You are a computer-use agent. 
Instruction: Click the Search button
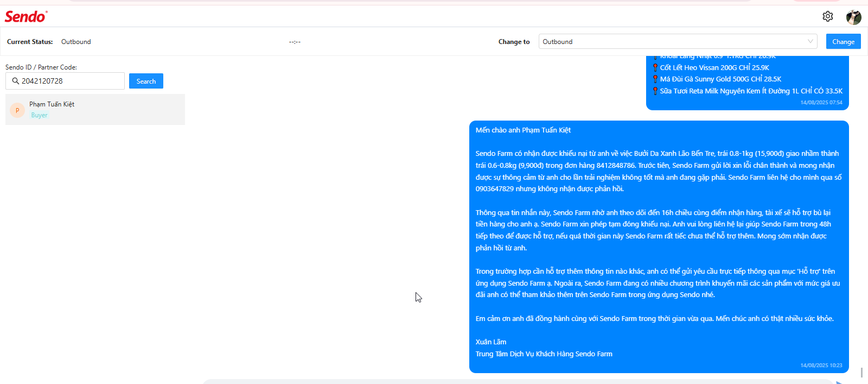pos(146,81)
